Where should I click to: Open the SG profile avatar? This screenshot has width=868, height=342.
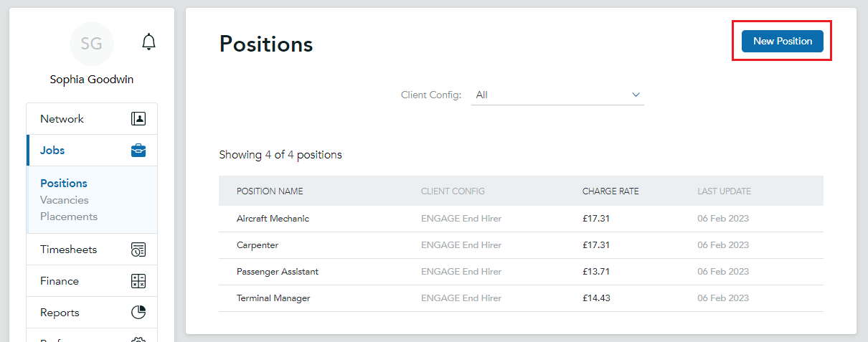[x=91, y=44]
